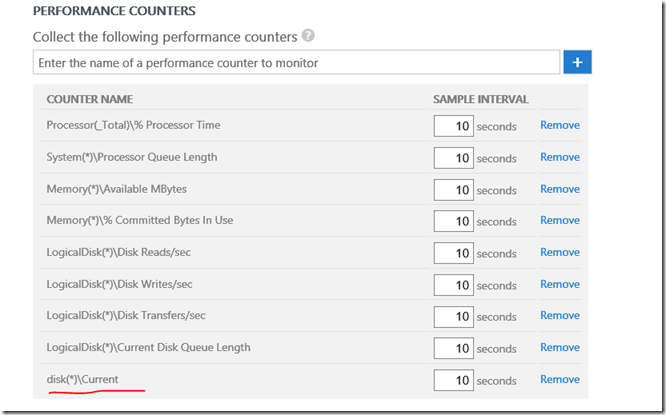Remove the Disk Transfers/sec counter

(x=559, y=315)
